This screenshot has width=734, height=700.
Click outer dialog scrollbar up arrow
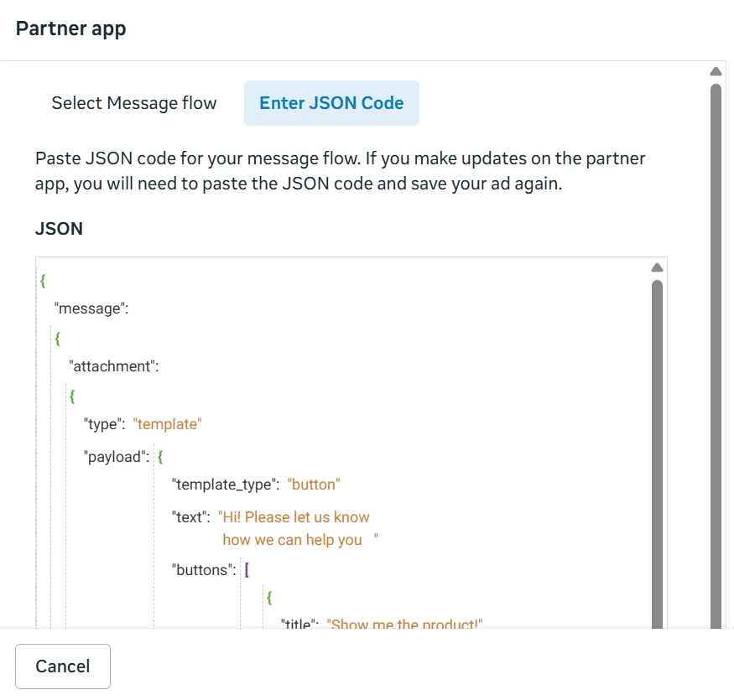pos(716,72)
